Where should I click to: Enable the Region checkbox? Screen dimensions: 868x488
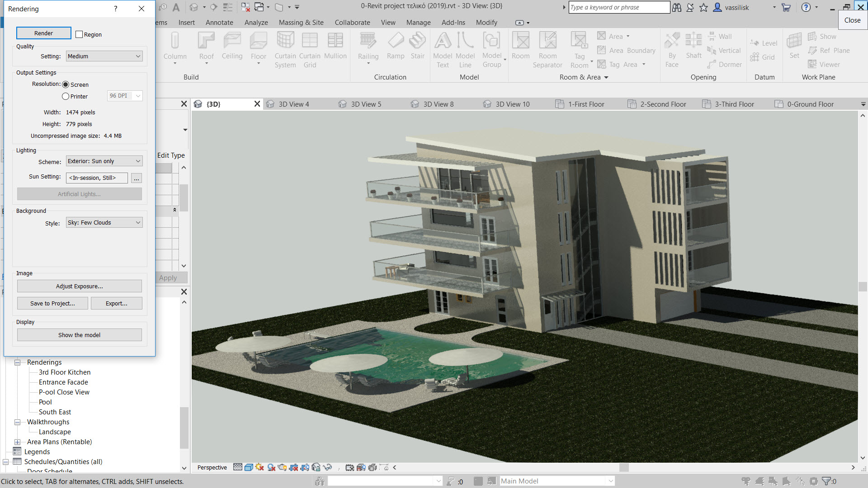click(79, 34)
